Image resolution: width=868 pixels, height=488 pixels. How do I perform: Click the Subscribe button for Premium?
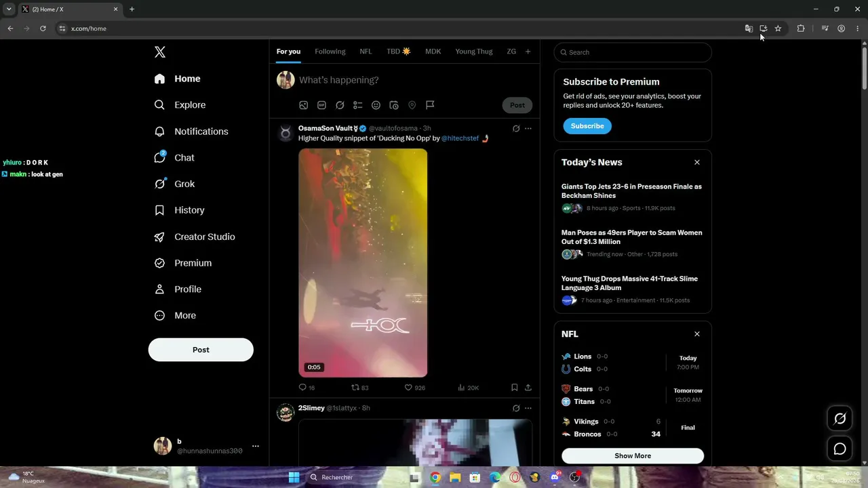tap(587, 126)
